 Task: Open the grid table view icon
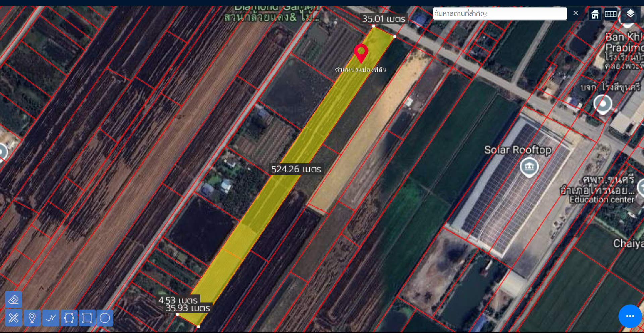(610, 14)
